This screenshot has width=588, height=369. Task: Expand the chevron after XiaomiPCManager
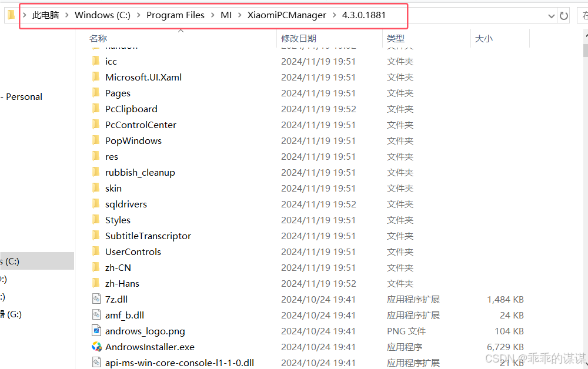coord(334,15)
